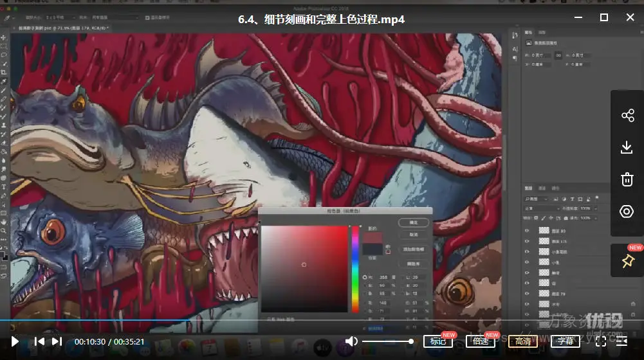The width and height of the screenshot is (644, 360).
Task: Enter fullscreen mode
Action: [x=601, y=341]
